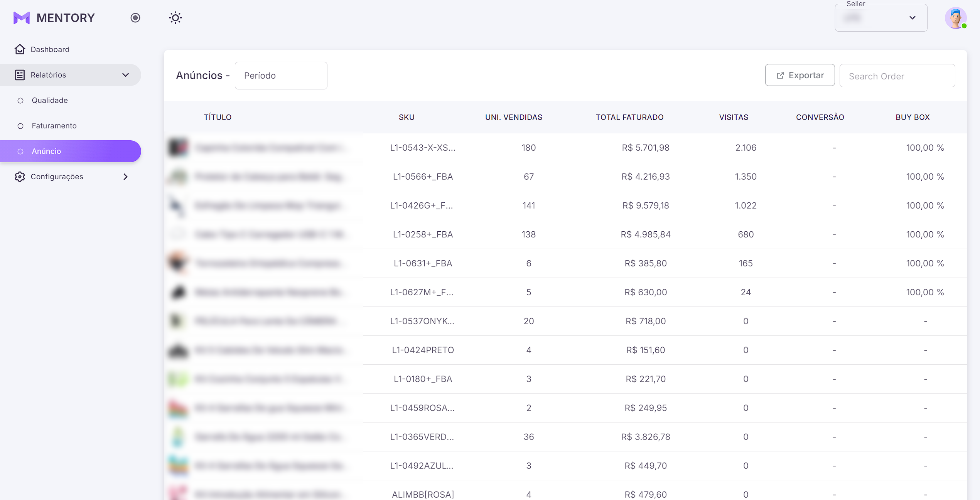Select the Faturamento circle bullet

20,126
